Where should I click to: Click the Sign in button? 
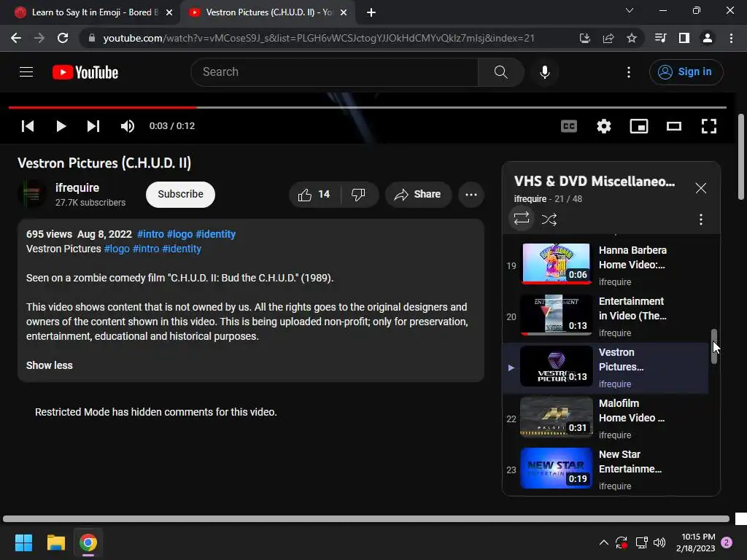click(x=686, y=72)
